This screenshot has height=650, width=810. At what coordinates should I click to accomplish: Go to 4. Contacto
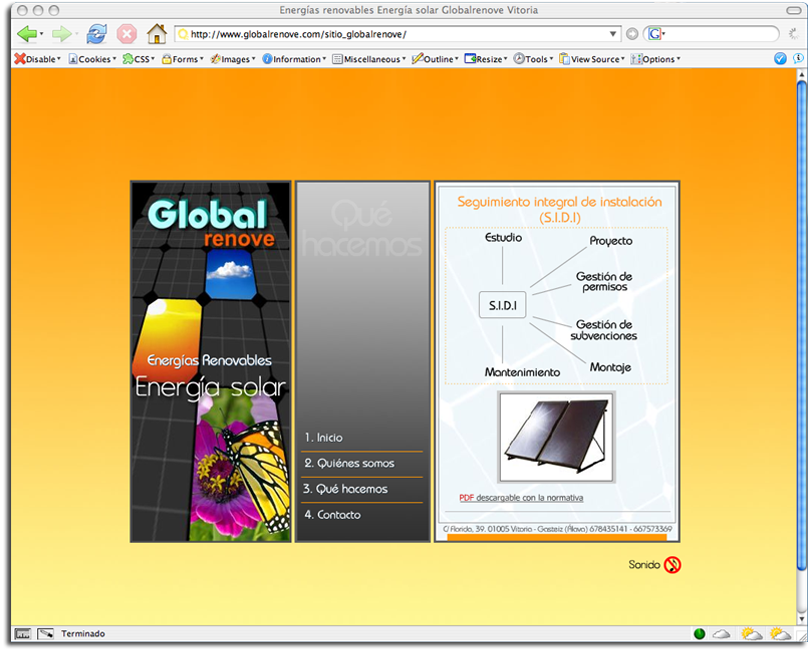point(333,515)
